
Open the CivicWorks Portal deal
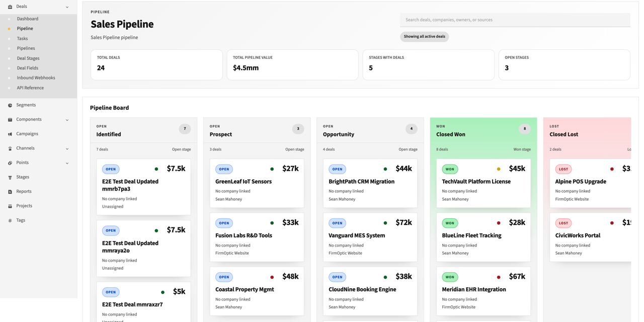pyautogui.click(x=591, y=237)
